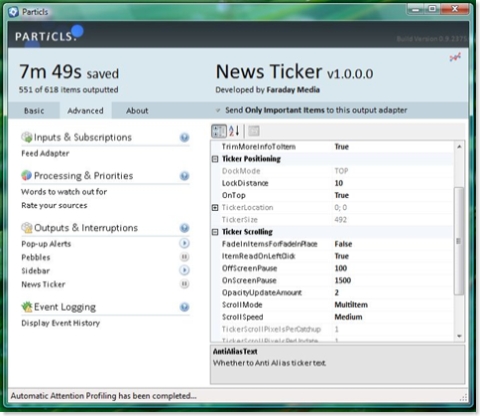Click the Inputs & Subscriptions section icon
This screenshot has width=480, height=416.
pos(27,137)
